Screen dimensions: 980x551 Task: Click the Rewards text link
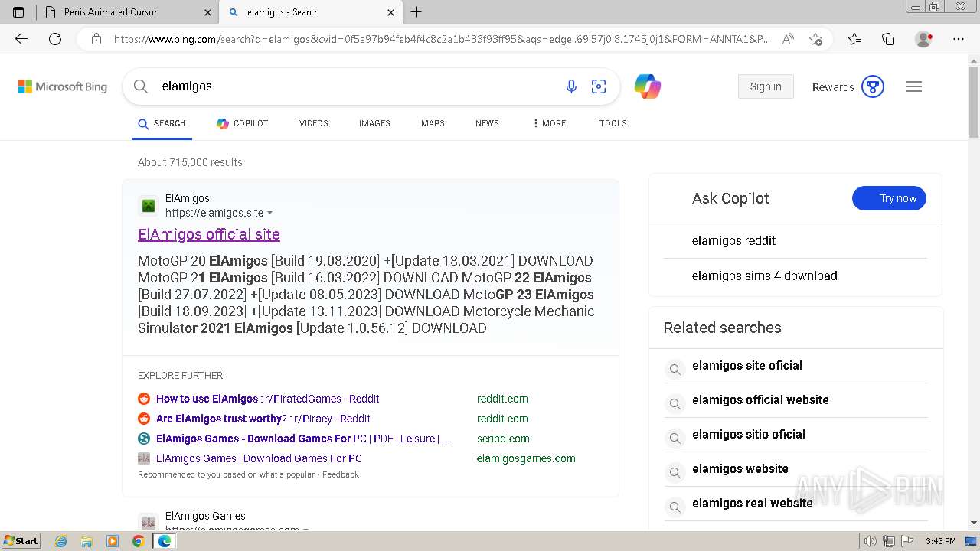pyautogui.click(x=833, y=87)
